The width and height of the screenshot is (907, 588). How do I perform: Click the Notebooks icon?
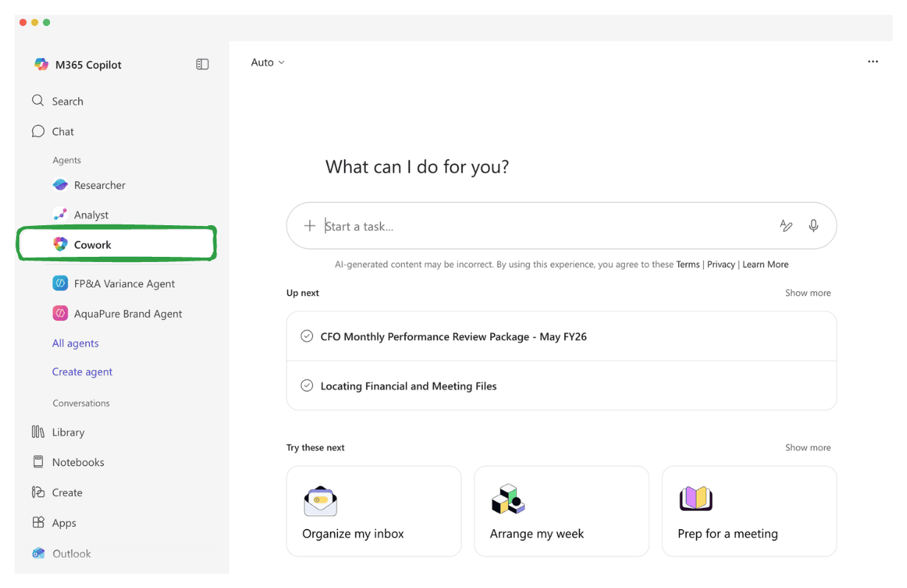coord(38,462)
